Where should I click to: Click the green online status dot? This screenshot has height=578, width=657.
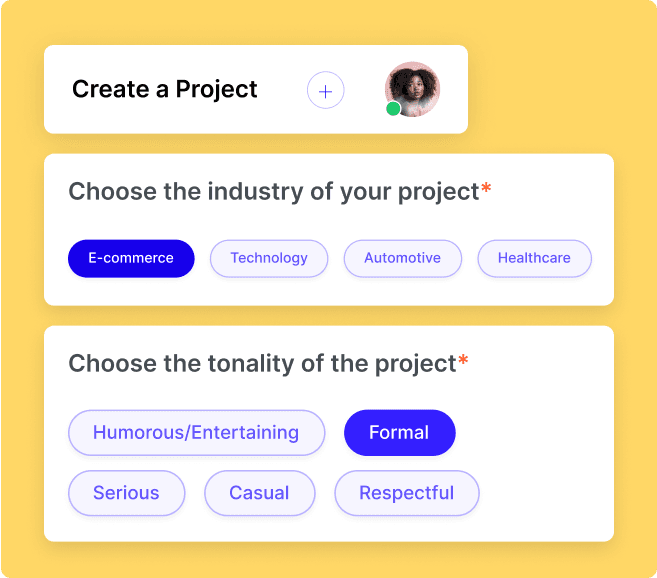pos(393,109)
